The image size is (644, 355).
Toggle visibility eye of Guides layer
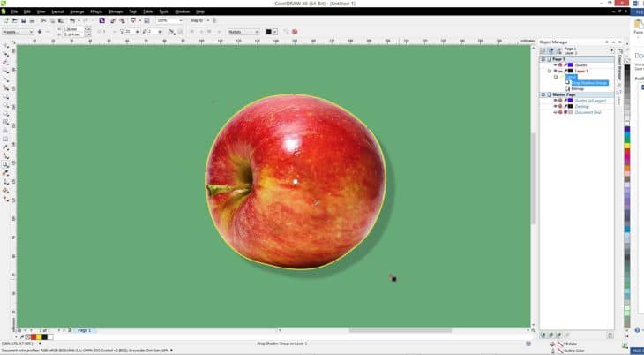tap(555, 65)
